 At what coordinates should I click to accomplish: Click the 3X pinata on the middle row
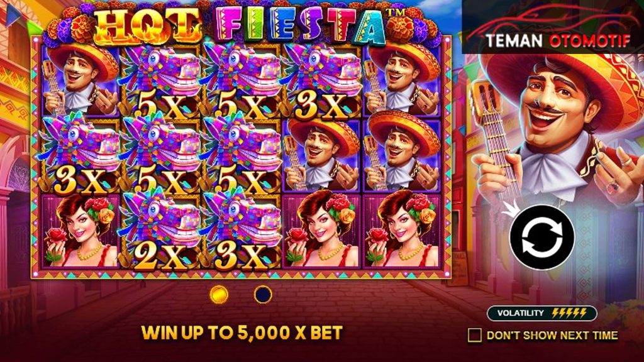point(80,156)
